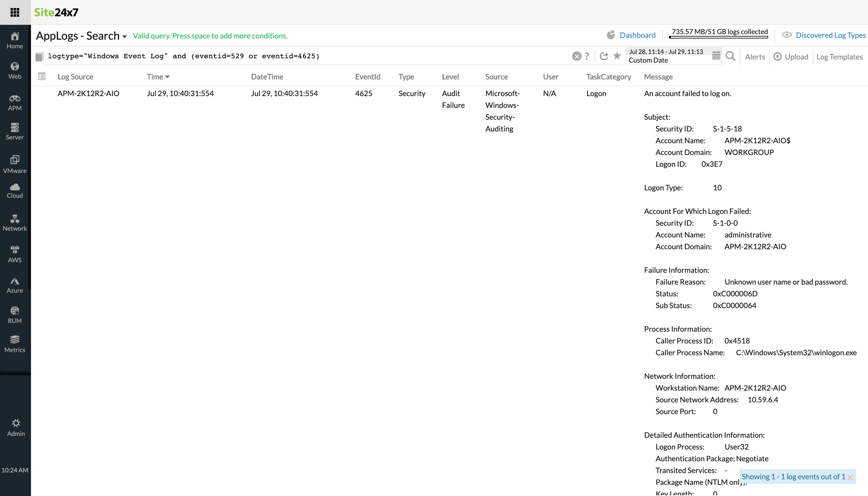Switch to the Dashboard view
868x496 pixels.
pyautogui.click(x=637, y=35)
